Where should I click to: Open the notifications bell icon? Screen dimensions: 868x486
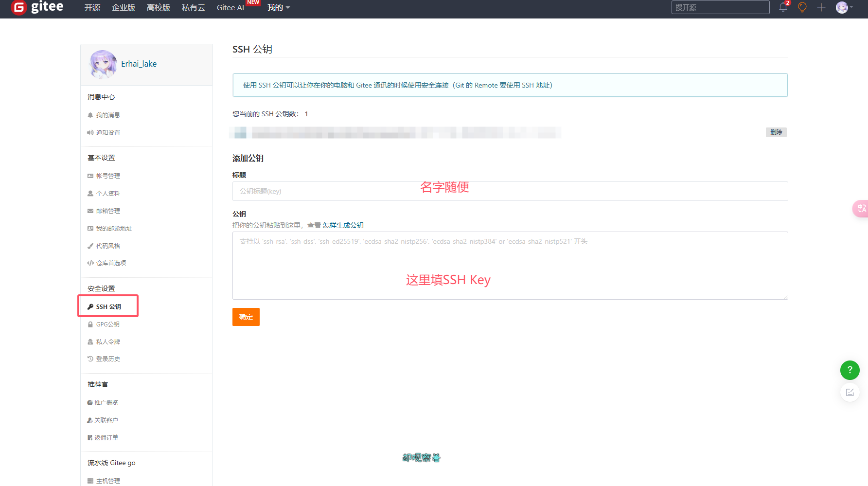click(x=783, y=7)
